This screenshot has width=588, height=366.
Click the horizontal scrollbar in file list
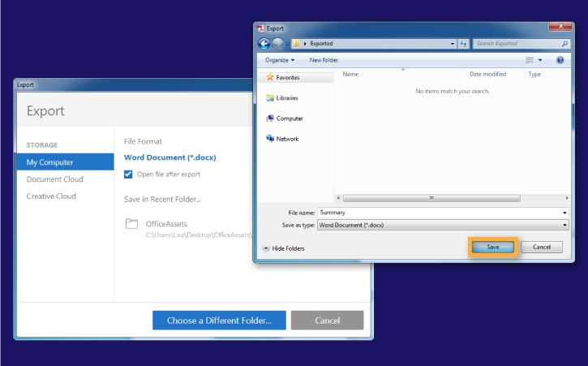point(431,198)
